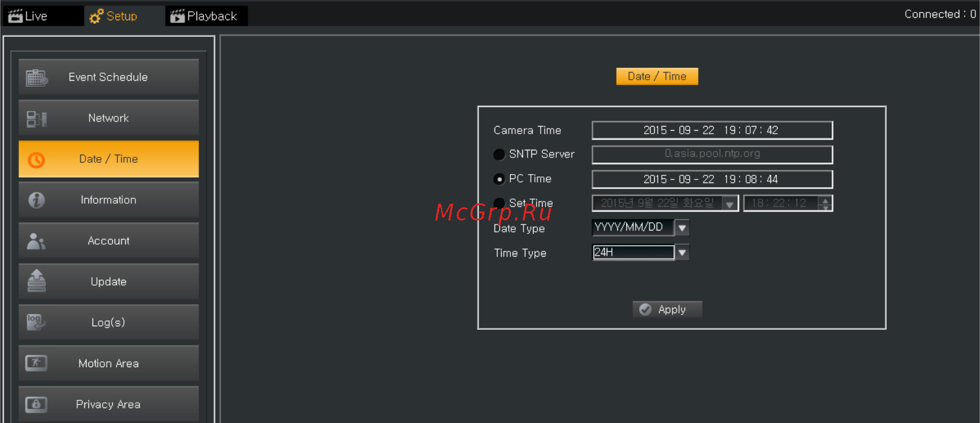Click the 'Time Type' label
The image size is (980, 423).
pos(520,253)
